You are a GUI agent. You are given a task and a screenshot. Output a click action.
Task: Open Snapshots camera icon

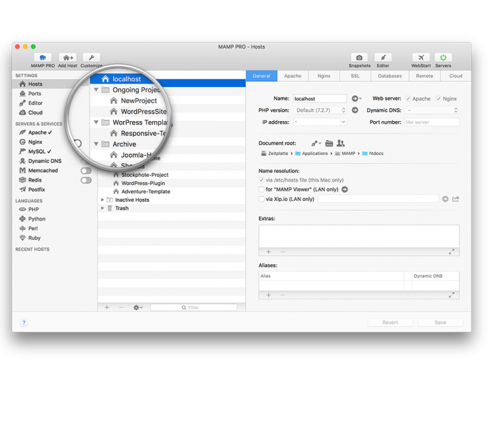pos(359,57)
